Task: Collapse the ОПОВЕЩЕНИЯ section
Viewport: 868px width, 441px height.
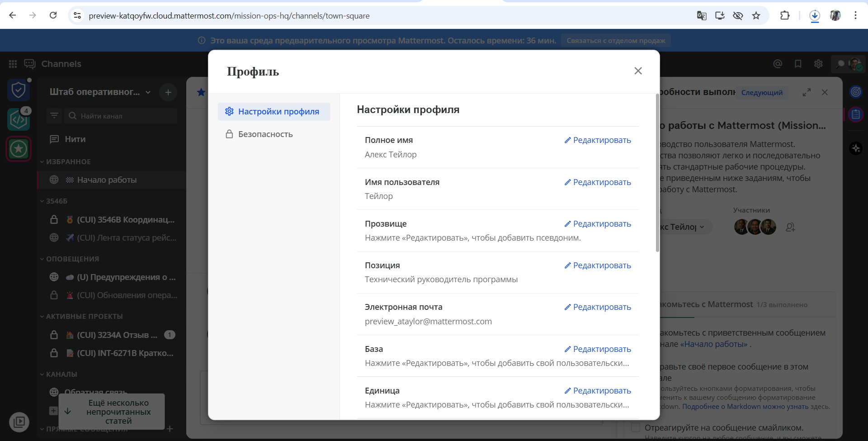Action: click(42, 259)
